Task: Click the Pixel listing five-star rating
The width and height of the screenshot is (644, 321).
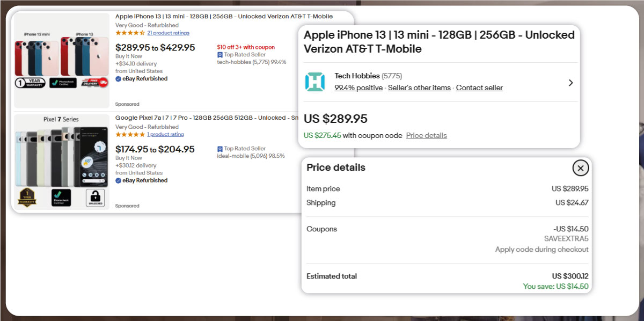Action: tap(130, 134)
